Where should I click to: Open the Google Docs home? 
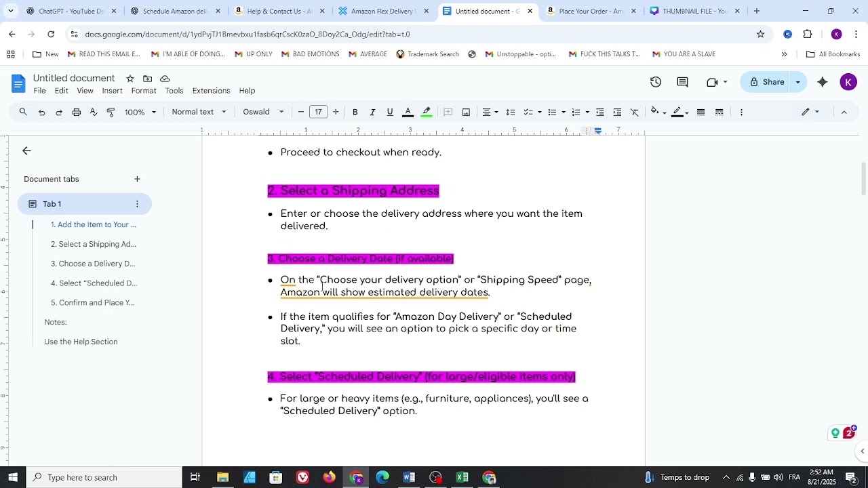click(x=18, y=84)
